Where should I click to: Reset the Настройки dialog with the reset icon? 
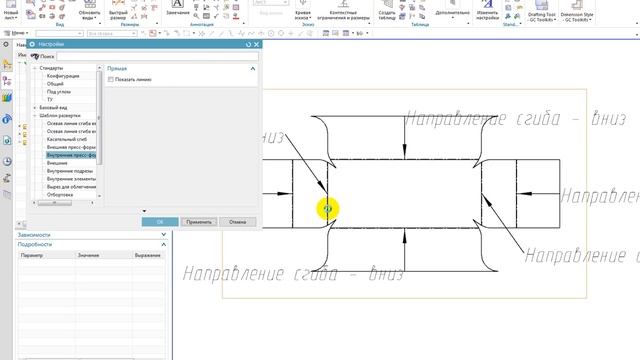pyautogui.click(x=248, y=44)
